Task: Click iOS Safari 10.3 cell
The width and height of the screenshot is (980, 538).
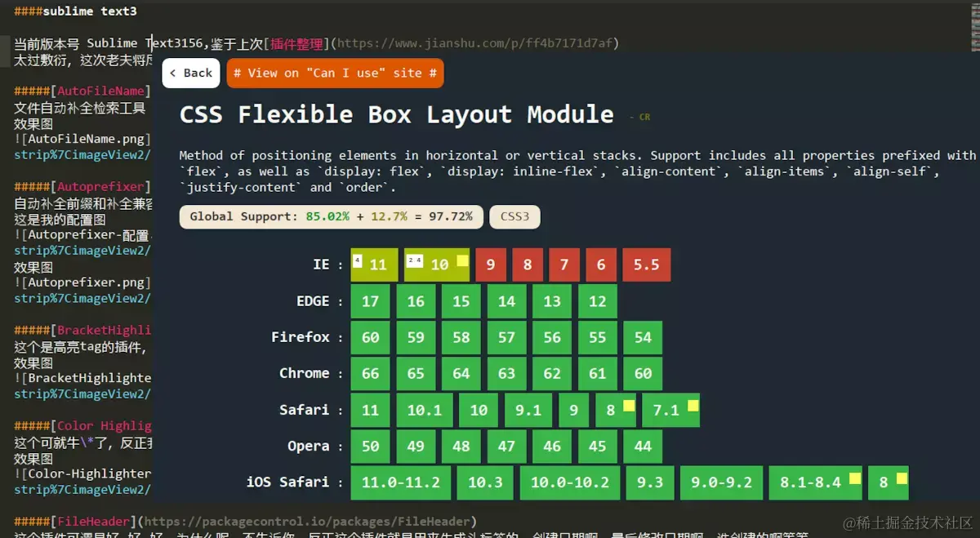Action: (x=485, y=482)
